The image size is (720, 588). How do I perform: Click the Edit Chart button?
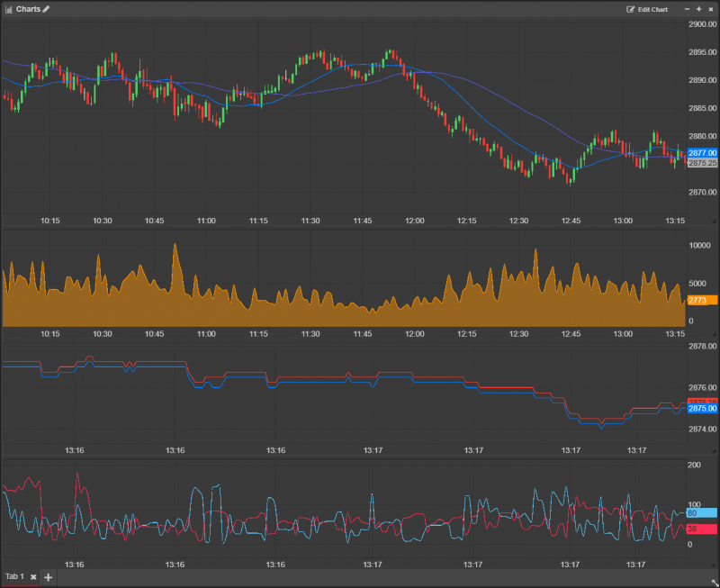click(647, 9)
